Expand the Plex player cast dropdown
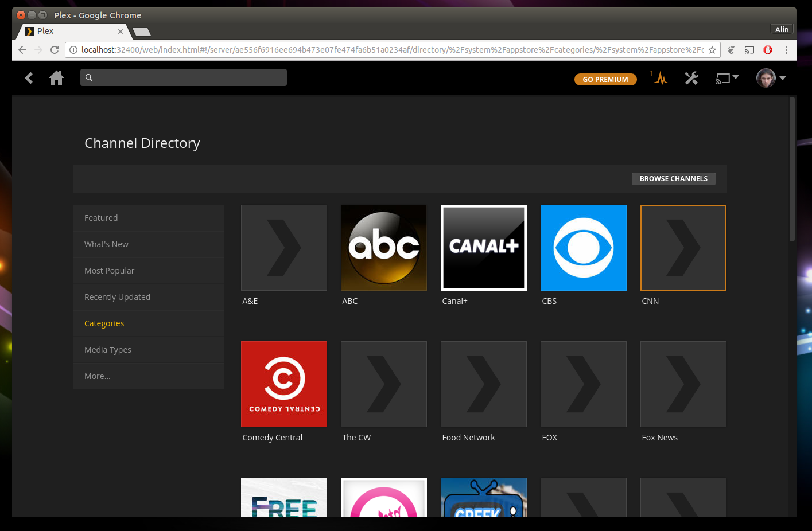 [x=727, y=78]
